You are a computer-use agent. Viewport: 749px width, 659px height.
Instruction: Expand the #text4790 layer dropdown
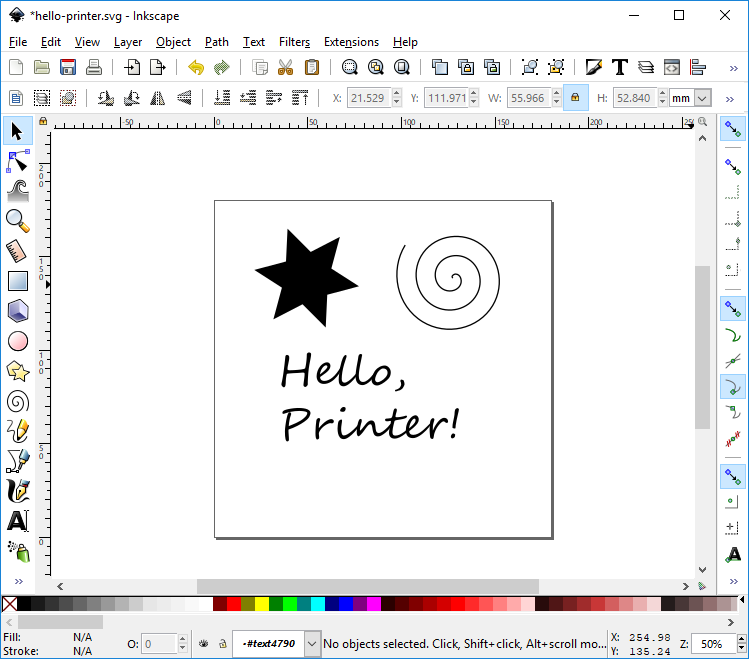point(311,644)
